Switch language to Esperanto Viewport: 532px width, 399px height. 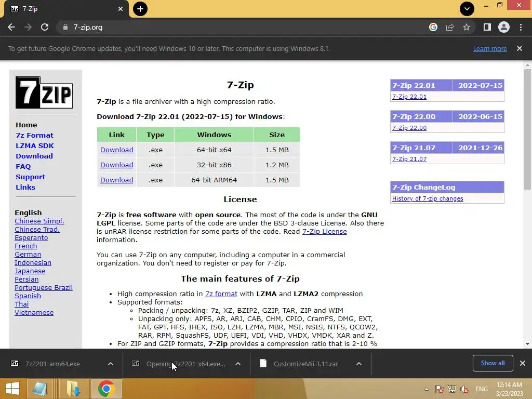point(31,238)
